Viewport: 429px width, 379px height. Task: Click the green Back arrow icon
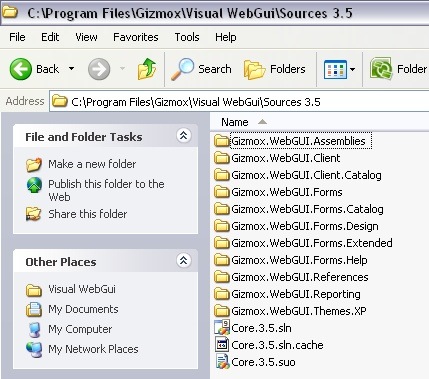pos(21,69)
